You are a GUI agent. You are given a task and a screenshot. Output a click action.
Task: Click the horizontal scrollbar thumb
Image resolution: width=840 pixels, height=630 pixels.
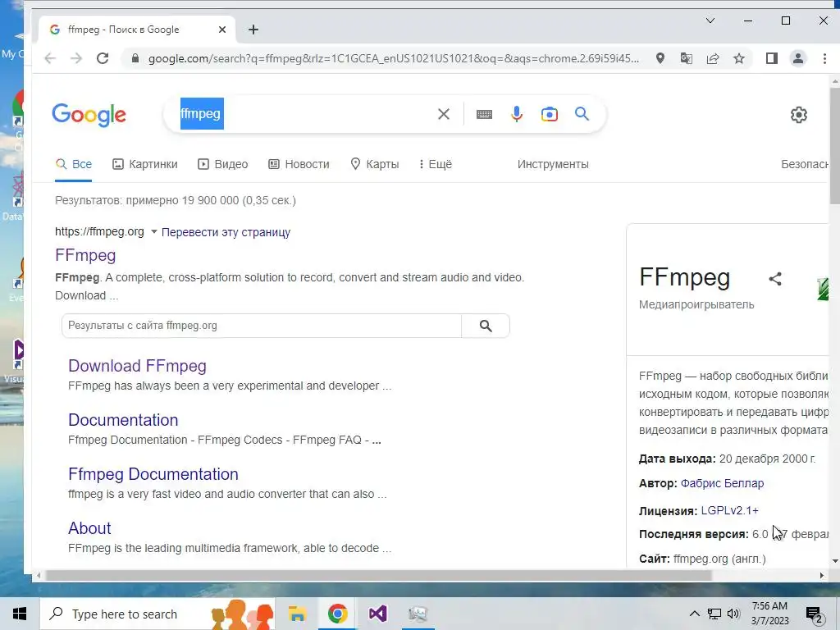click(379, 575)
